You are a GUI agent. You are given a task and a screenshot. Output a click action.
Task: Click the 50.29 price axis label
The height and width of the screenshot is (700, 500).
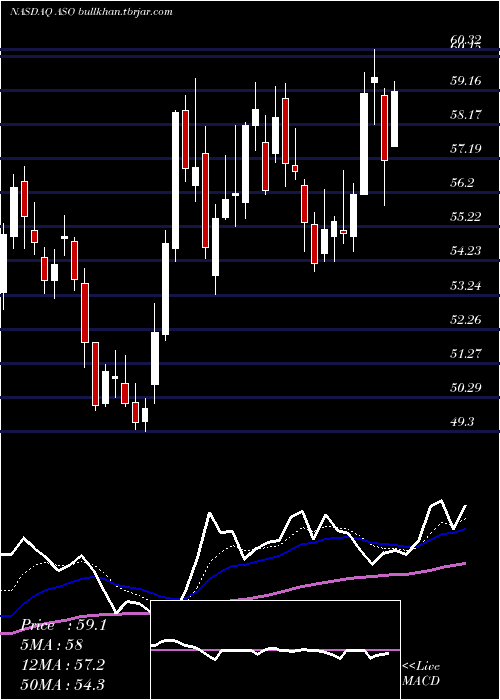[466, 388]
